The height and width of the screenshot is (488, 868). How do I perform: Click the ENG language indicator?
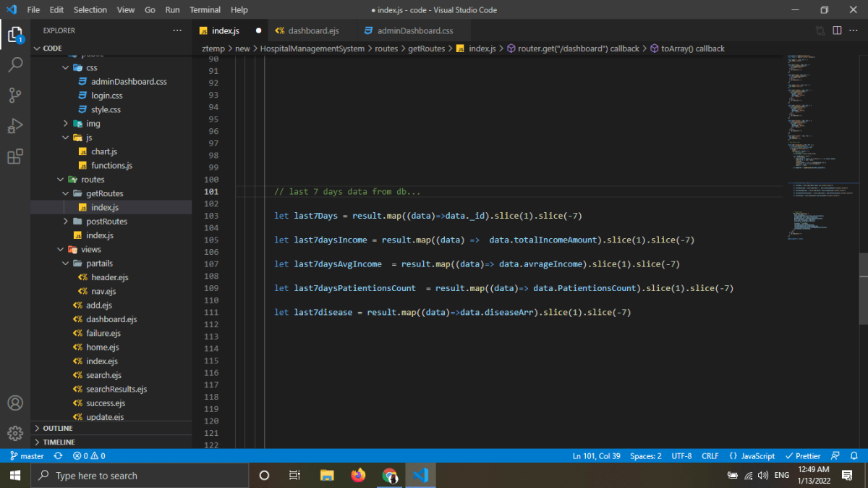coord(782,476)
